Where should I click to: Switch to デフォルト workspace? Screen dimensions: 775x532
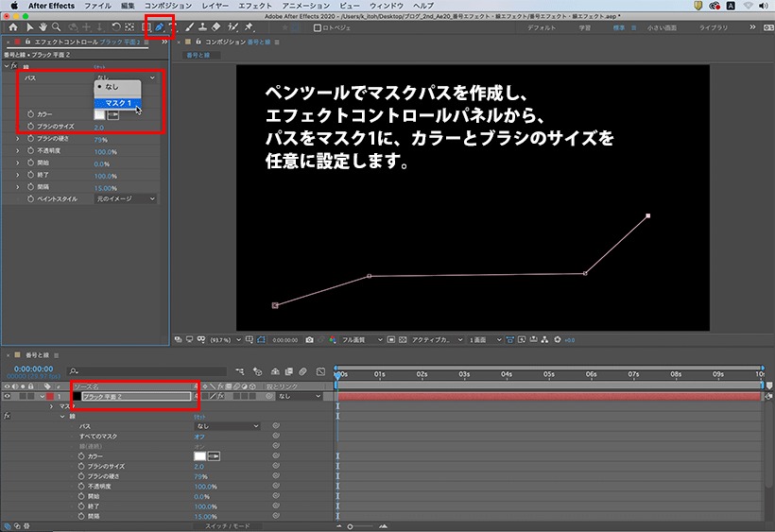542,27
